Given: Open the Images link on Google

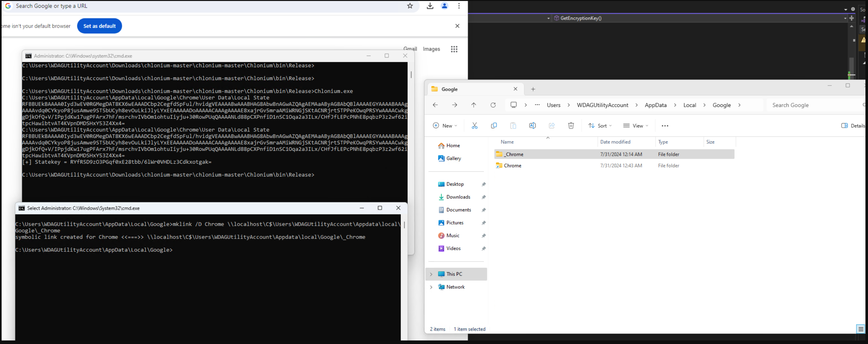Looking at the screenshot, I should point(431,49).
